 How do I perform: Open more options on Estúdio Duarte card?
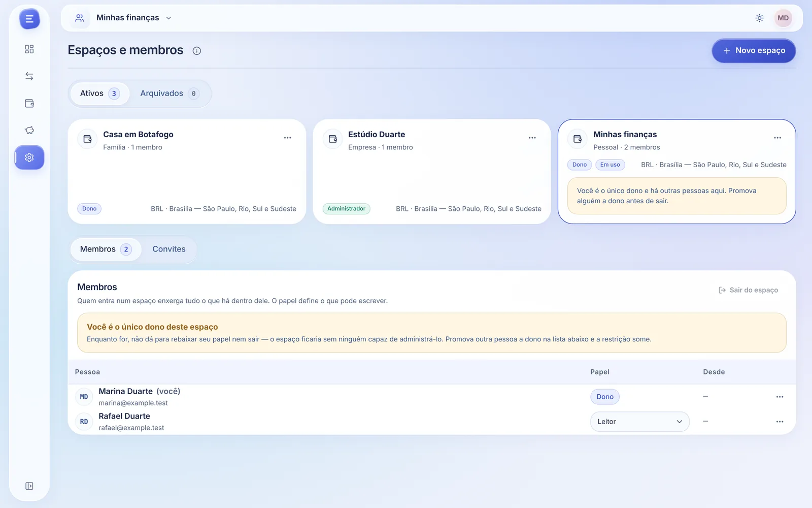[532, 138]
